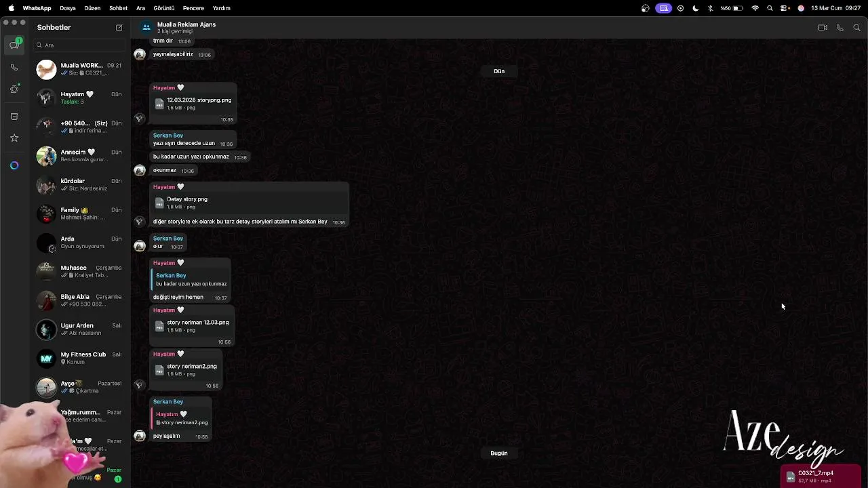Open story neriman 12.03.png file icon

coord(159,326)
